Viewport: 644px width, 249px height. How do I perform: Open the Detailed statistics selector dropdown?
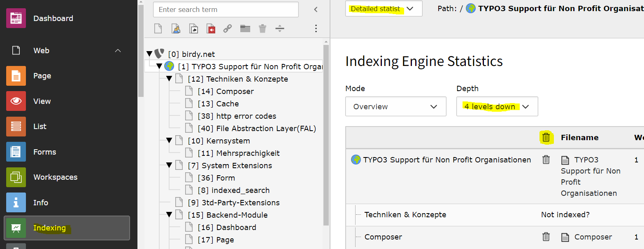(x=384, y=9)
